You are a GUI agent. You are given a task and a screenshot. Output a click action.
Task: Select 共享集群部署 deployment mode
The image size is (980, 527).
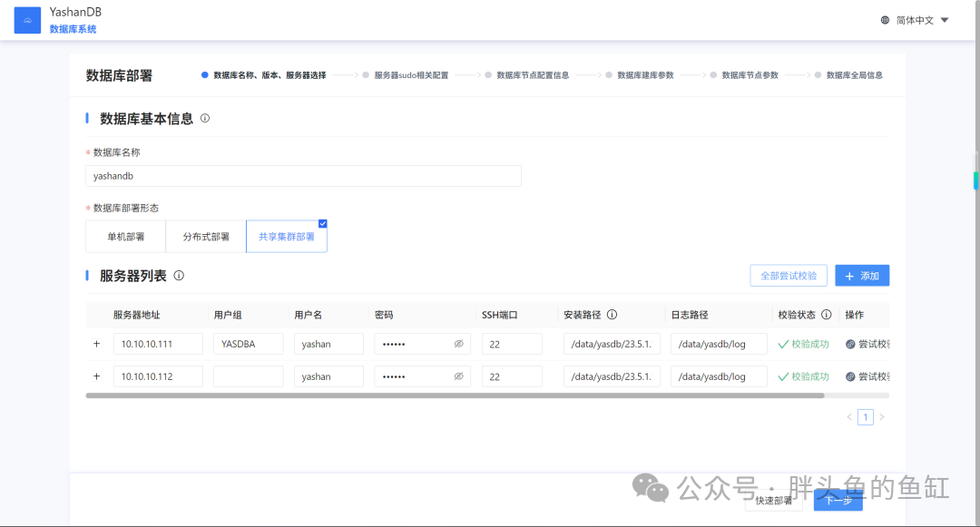[287, 237]
